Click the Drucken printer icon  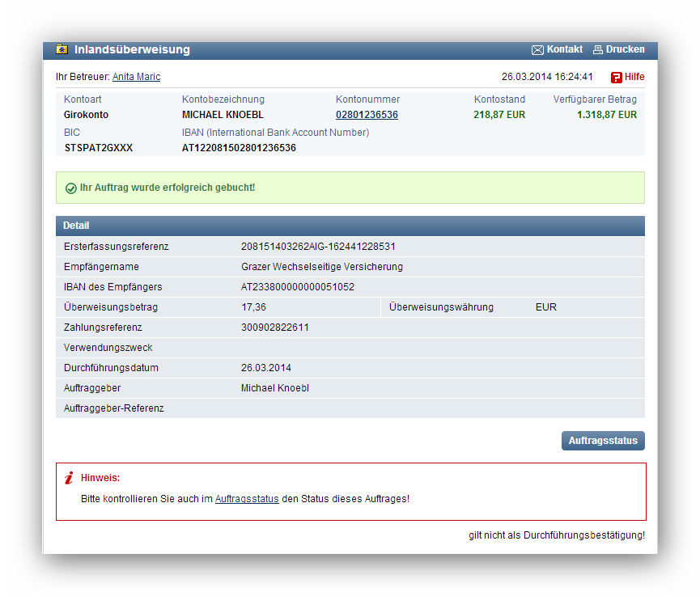pyautogui.click(x=598, y=50)
